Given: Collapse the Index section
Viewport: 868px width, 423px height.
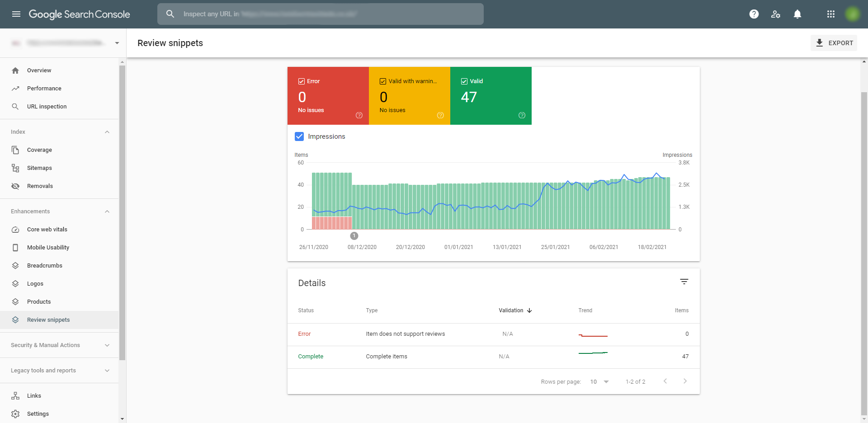Looking at the screenshot, I should [x=107, y=132].
